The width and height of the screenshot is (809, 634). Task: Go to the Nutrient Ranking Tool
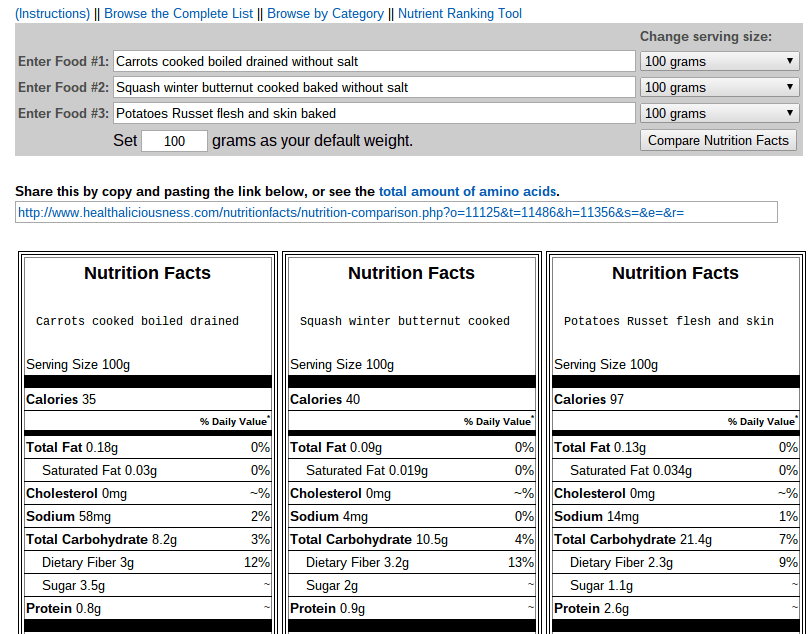click(459, 14)
